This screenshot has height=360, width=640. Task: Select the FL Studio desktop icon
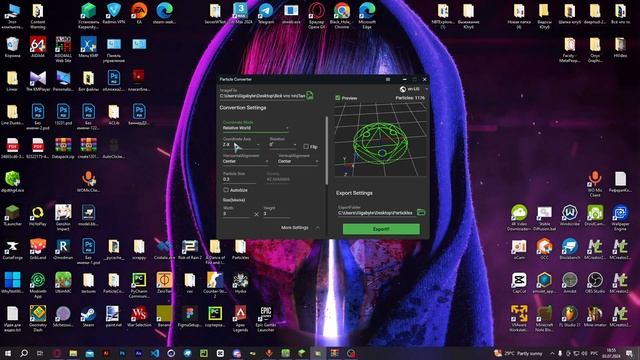coord(569,317)
